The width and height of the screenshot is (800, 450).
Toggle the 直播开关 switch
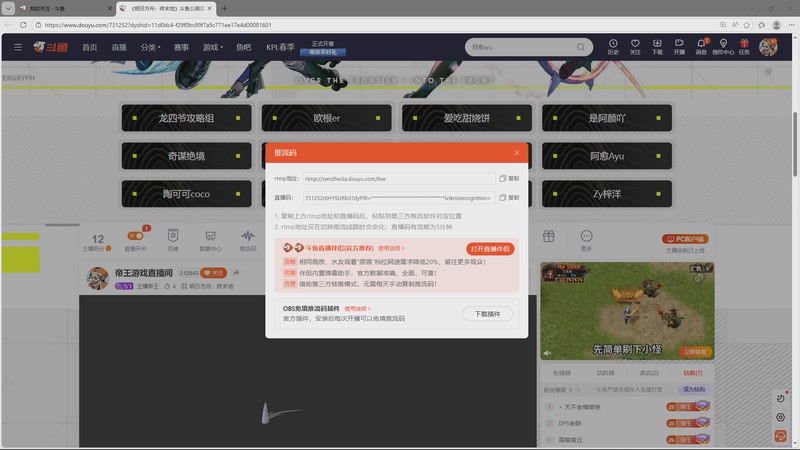point(135,236)
